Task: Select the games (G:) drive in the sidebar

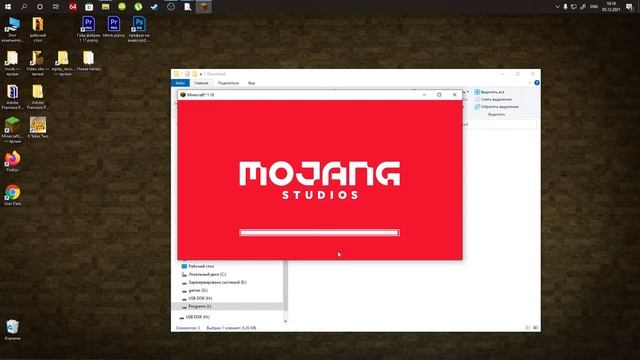Action: (194, 290)
